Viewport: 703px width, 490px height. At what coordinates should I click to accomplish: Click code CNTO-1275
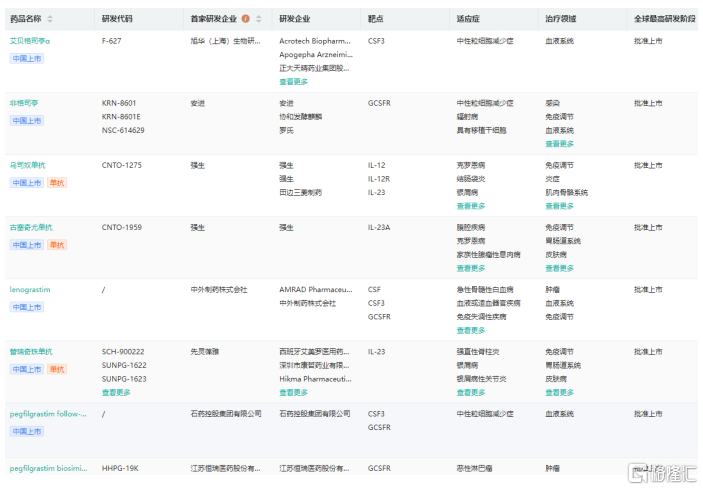[122, 165]
